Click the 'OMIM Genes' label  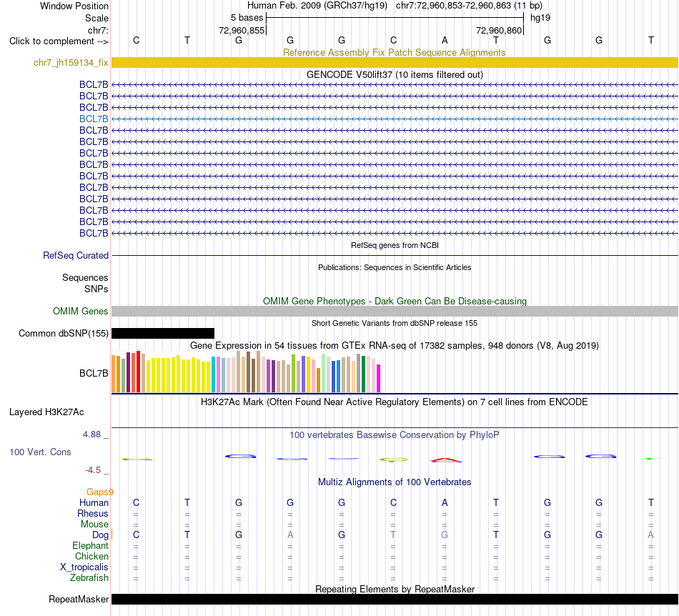80,312
